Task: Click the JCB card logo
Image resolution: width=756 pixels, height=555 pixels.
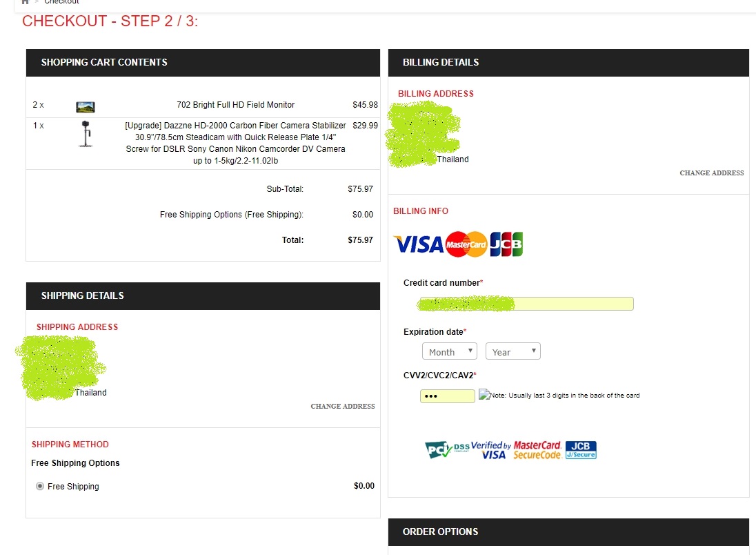Action: coord(506,244)
